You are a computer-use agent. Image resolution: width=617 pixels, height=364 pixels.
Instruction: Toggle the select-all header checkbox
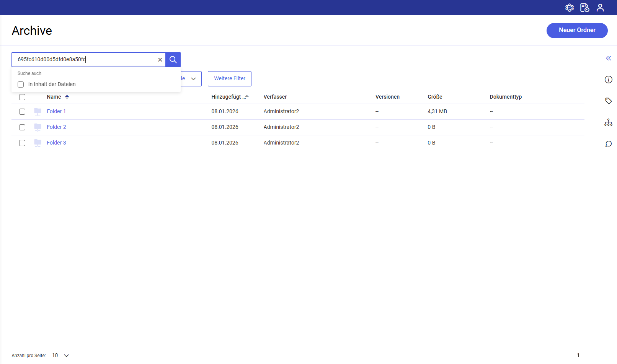tap(22, 97)
